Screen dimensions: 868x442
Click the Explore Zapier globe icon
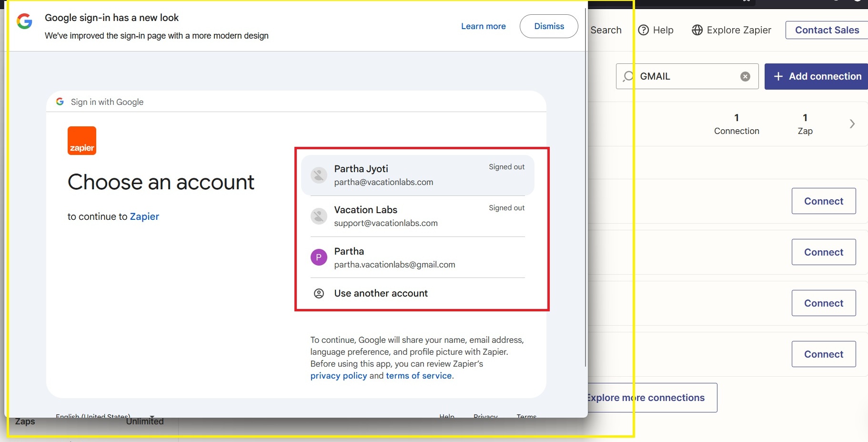(x=697, y=30)
